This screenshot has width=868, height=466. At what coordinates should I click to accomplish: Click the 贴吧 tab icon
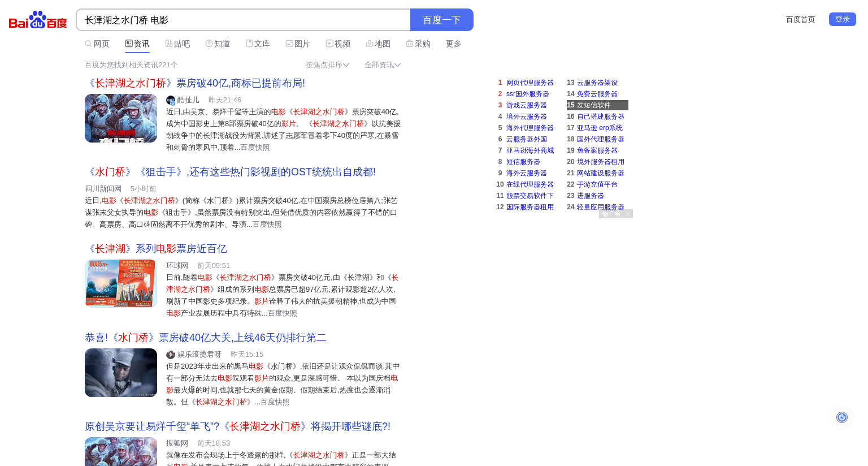(168, 44)
